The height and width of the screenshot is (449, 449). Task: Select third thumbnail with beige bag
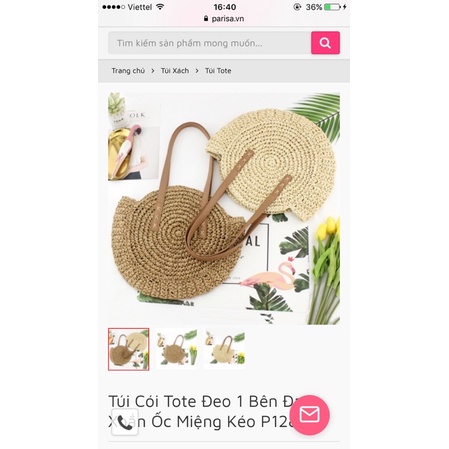click(224, 348)
